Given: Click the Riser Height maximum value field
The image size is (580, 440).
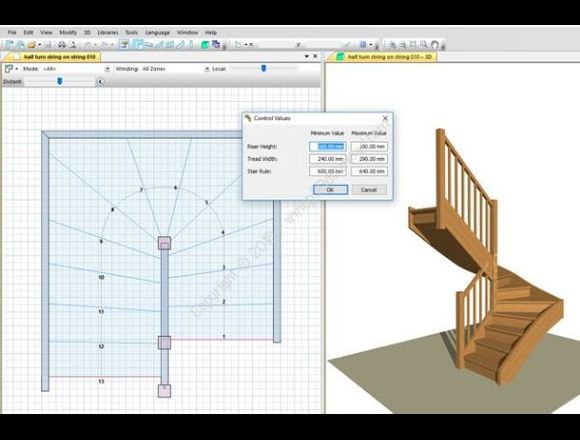Looking at the screenshot, I should click(x=369, y=146).
